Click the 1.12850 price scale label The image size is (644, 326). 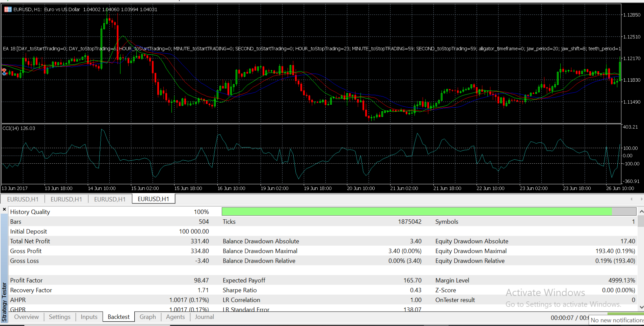[x=632, y=15]
